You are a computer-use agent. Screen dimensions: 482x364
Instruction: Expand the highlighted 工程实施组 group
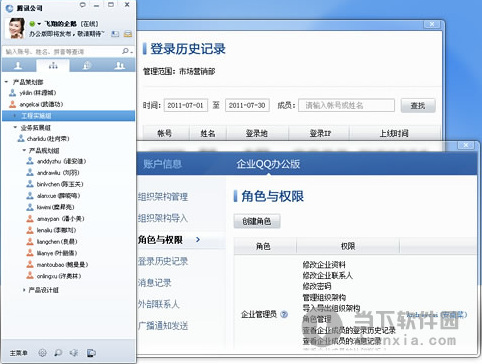(14, 116)
